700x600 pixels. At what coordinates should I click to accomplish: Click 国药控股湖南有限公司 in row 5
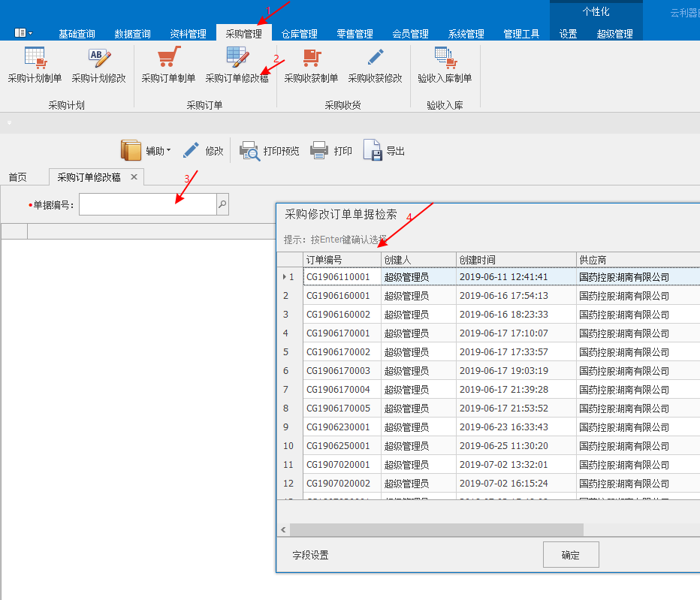623,351
